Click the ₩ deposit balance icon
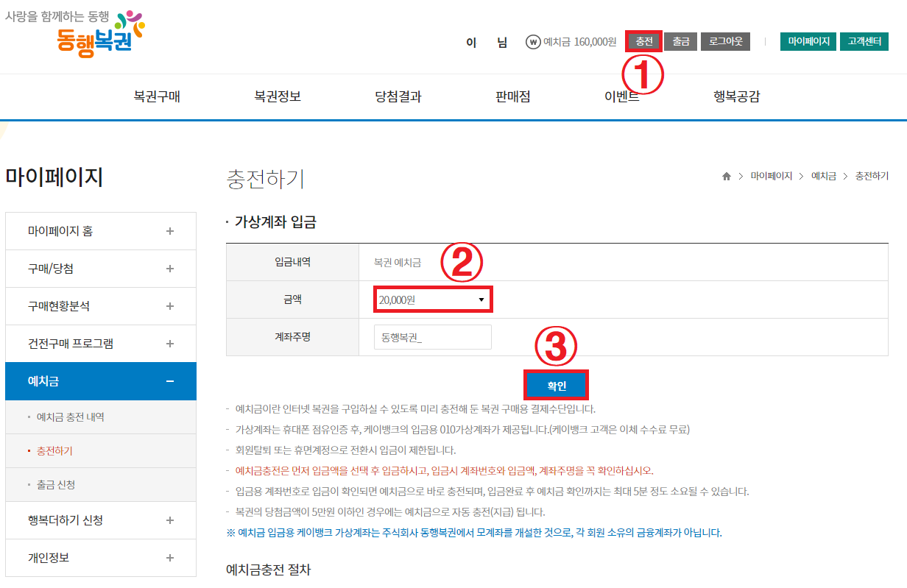The image size is (907, 588). [x=532, y=42]
